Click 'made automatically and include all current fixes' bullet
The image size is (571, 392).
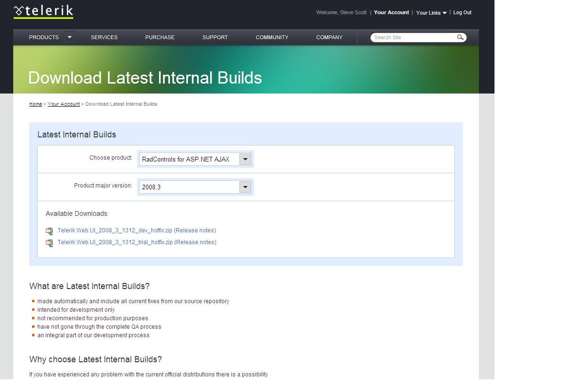tap(133, 301)
